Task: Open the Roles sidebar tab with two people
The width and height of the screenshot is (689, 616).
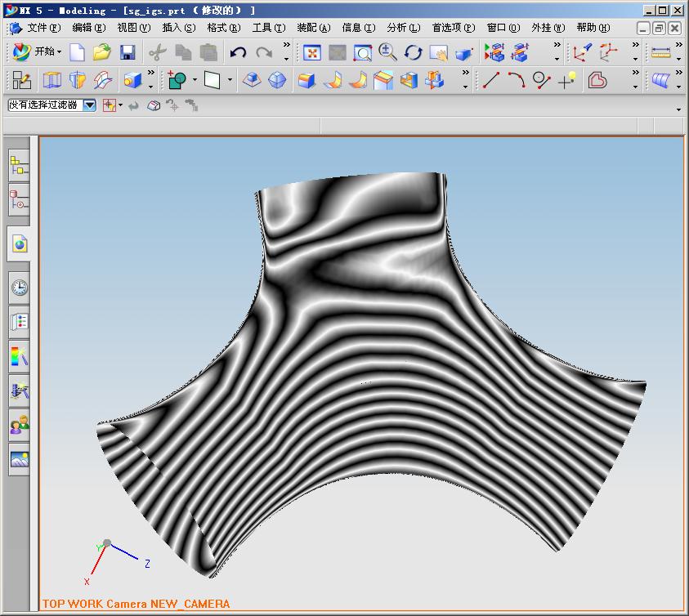Action: point(20,425)
